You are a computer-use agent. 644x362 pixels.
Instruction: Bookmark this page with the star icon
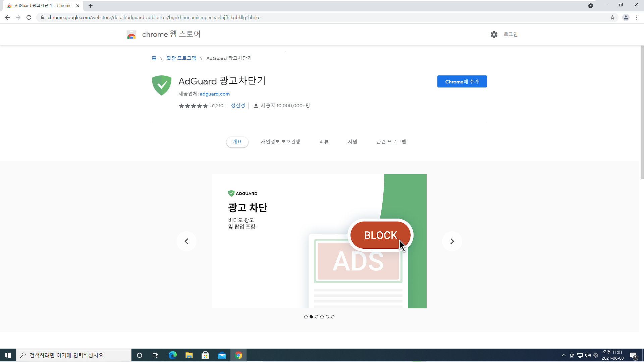pyautogui.click(x=612, y=17)
